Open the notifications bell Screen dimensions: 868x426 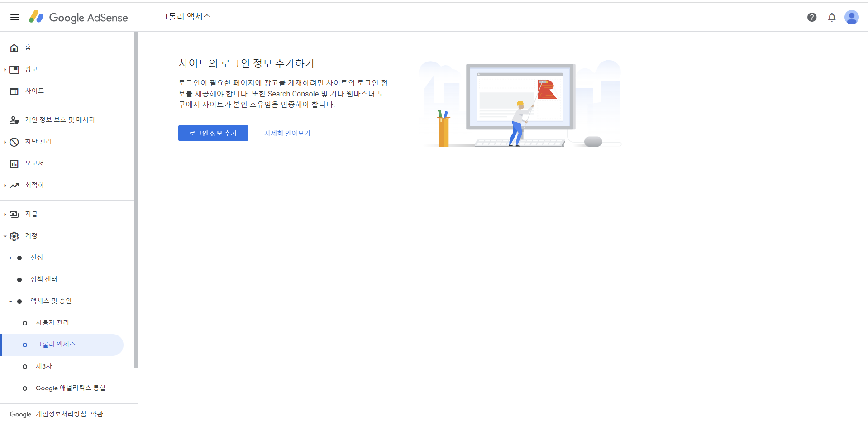pos(832,17)
